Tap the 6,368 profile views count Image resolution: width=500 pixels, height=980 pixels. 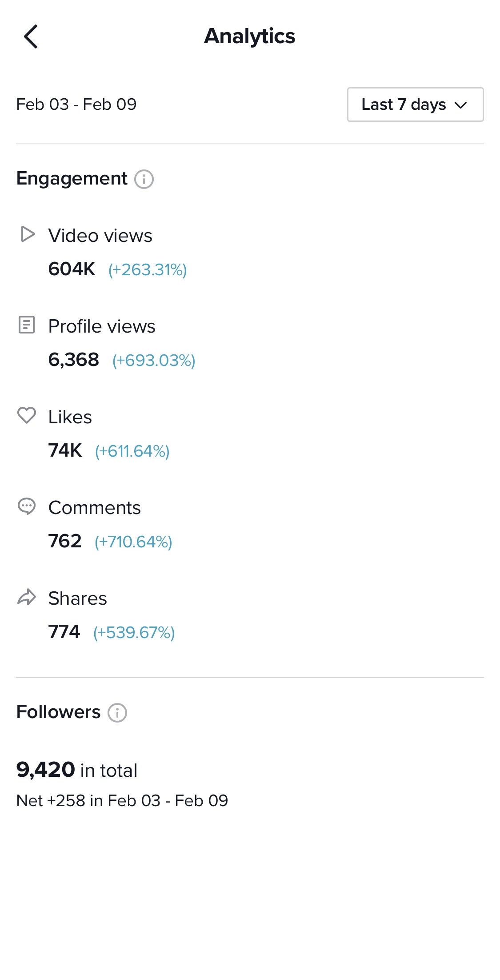(74, 360)
